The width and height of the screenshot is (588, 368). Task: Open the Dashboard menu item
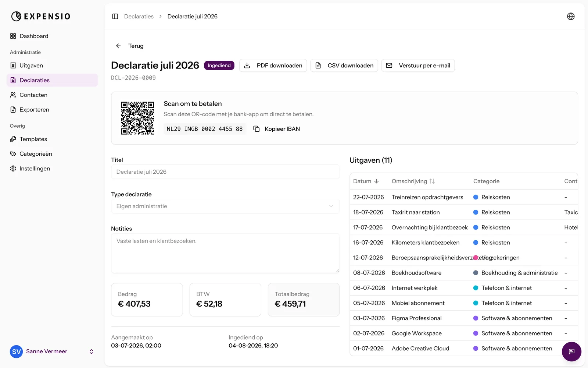point(52,36)
